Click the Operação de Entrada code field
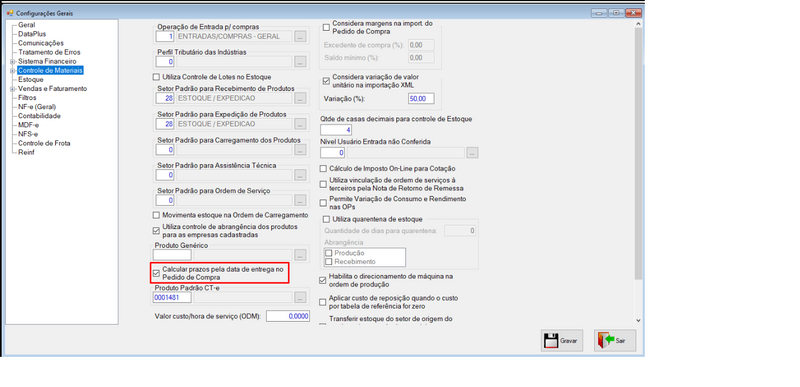Image resolution: width=800 pixels, height=387 pixels. click(165, 36)
